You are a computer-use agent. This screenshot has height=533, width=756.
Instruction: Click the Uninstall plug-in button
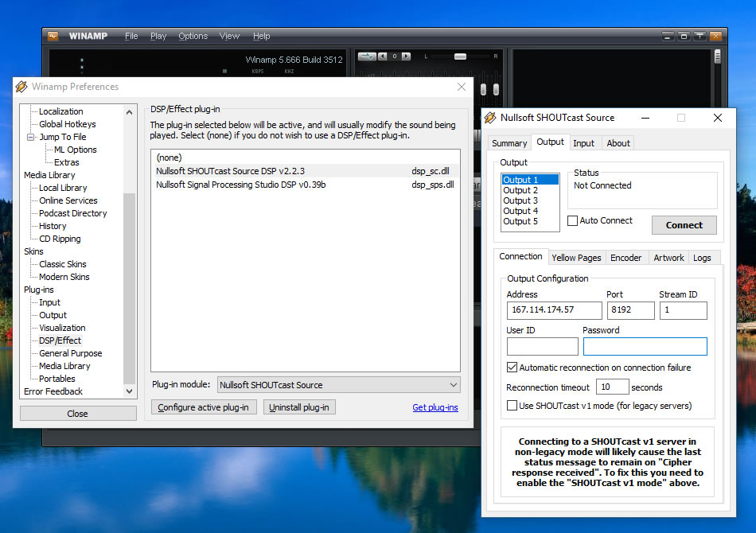299,407
